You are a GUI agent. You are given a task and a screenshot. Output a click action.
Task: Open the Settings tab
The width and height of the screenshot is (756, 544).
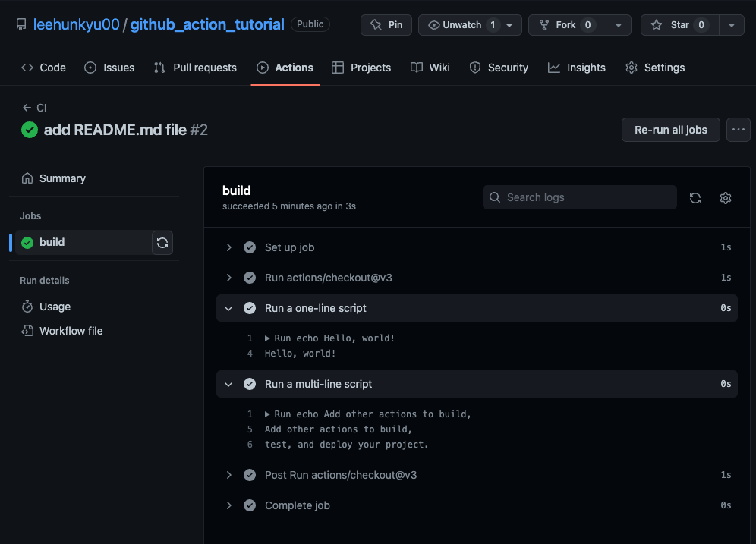pyautogui.click(x=655, y=68)
